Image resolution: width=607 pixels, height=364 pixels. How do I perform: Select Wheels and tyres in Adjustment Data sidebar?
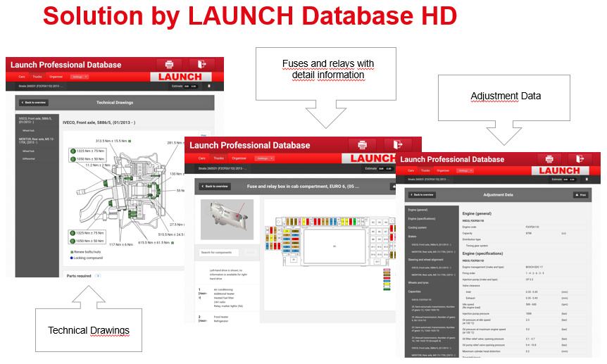(x=418, y=283)
